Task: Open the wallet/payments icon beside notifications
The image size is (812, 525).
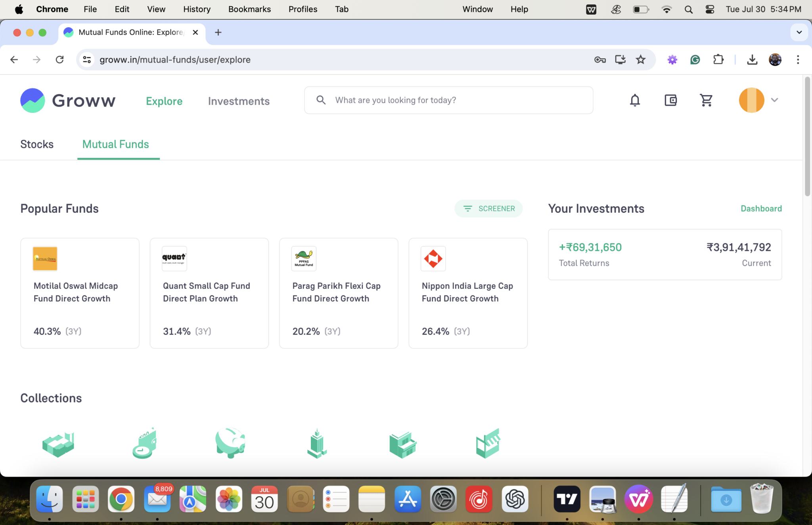Action: click(x=670, y=100)
